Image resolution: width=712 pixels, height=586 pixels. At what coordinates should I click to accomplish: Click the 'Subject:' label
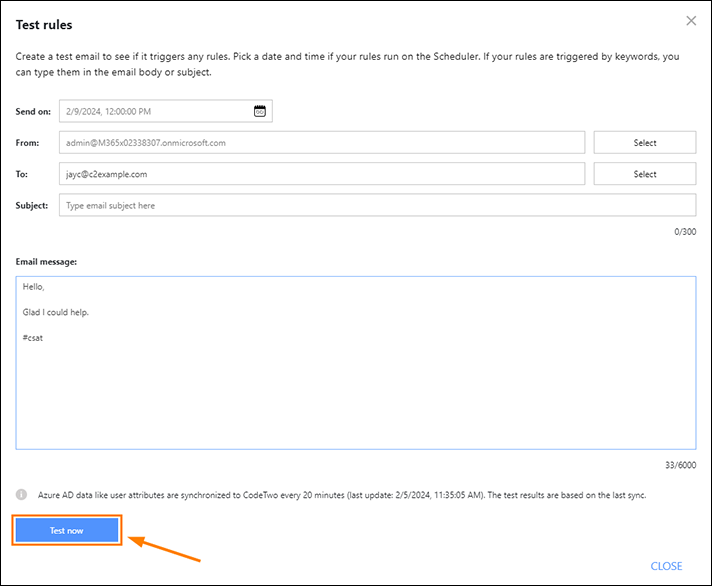point(32,206)
